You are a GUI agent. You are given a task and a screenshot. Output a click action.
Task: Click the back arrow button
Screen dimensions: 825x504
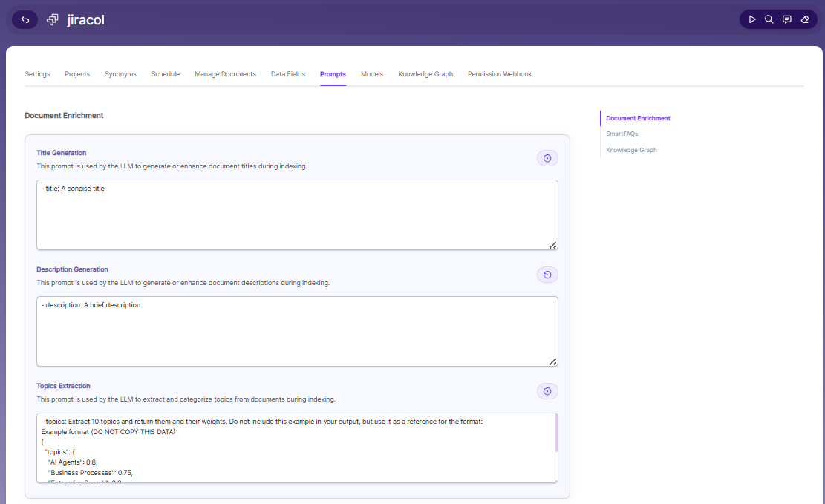(x=25, y=20)
